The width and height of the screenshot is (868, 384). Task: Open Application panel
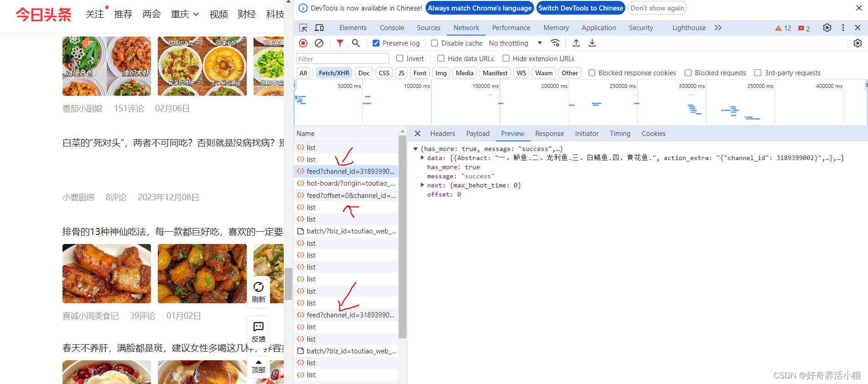[x=599, y=28]
